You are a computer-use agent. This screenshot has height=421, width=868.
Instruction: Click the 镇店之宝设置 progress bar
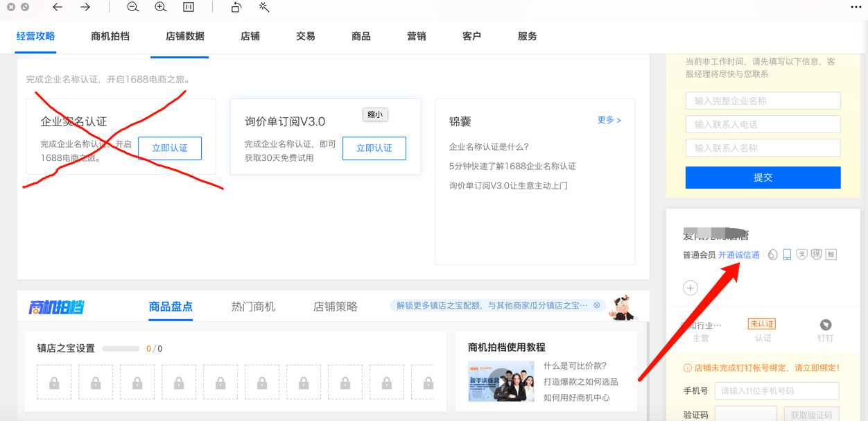pos(121,349)
